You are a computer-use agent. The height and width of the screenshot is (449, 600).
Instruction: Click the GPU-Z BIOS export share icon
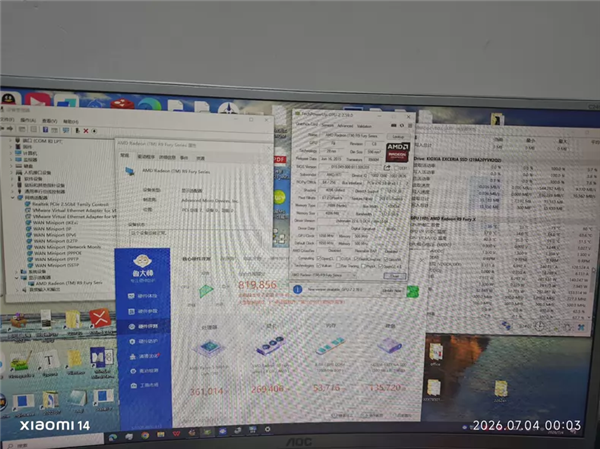tap(387, 168)
